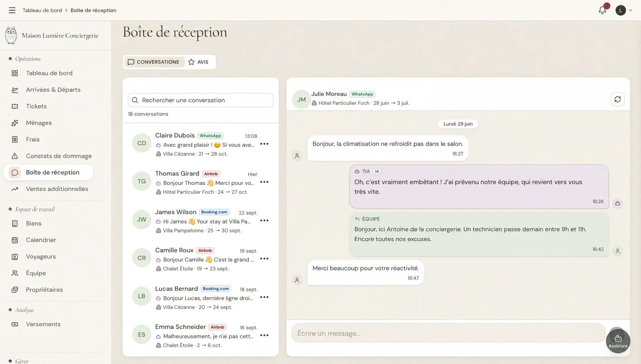
Task: Switch to the Conversations tab
Action: click(154, 62)
